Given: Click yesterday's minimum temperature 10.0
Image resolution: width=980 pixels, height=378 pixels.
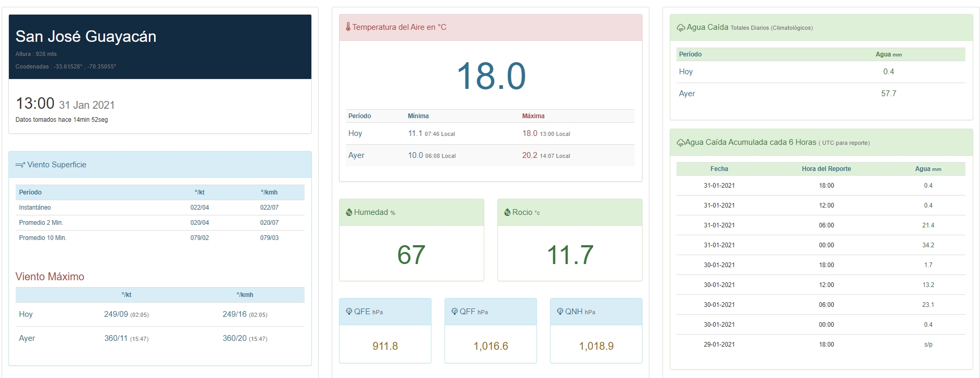Looking at the screenshot, I should (415, 155).
